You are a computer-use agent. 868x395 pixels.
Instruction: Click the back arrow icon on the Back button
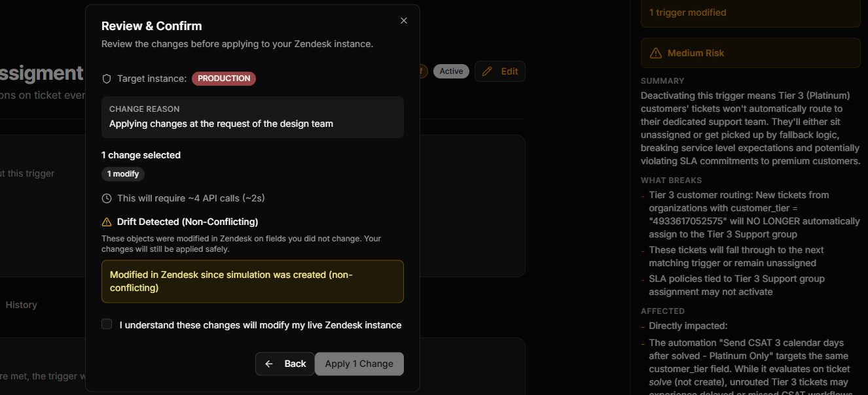tap(268, 364)
